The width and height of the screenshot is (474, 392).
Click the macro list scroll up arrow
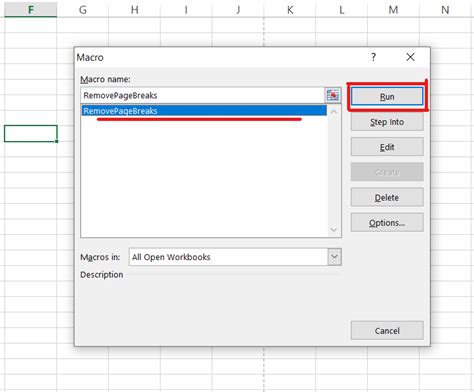click(x=334, y=112)
